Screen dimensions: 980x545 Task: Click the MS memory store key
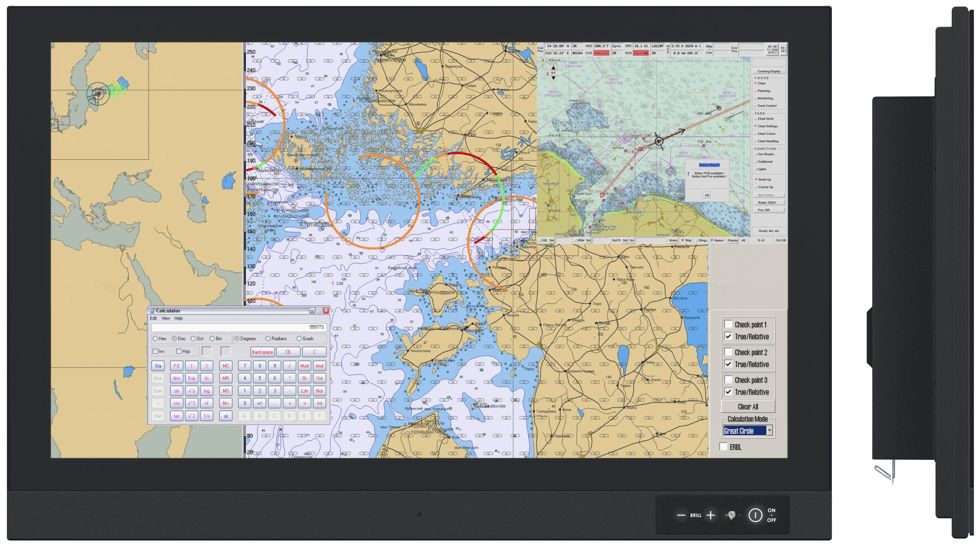pyautogui.click(x=226, y=391)
